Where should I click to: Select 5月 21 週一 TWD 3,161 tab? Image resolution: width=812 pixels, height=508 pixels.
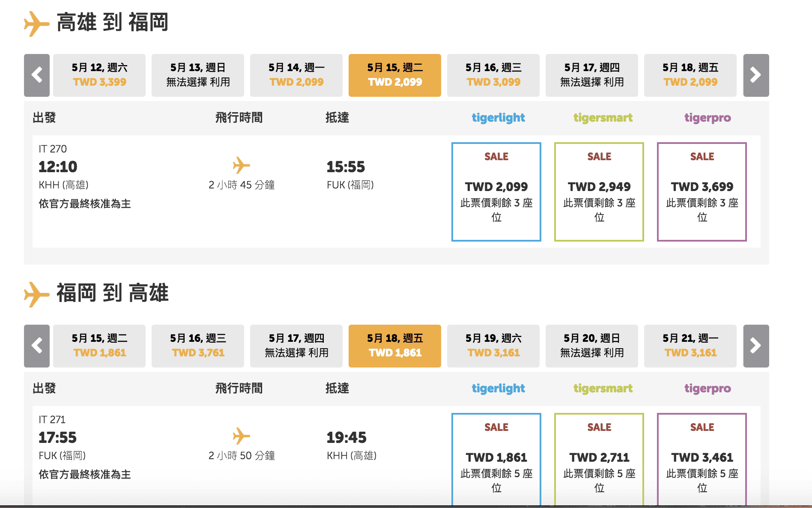coord(690,346)
